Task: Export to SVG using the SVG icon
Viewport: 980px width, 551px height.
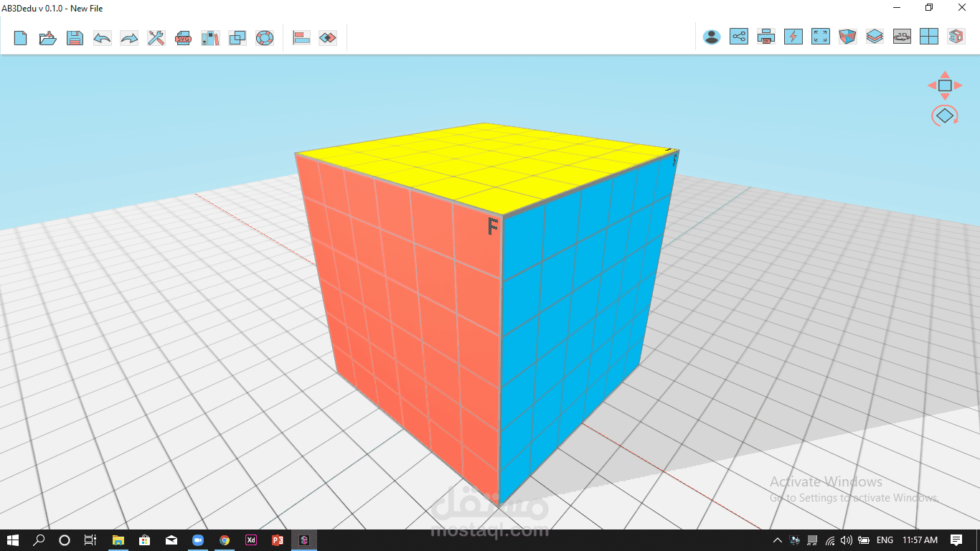Action: point(183,38)
